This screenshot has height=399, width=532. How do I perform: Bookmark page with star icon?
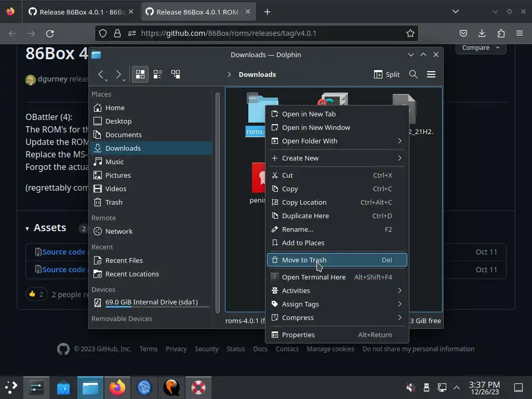410,33
